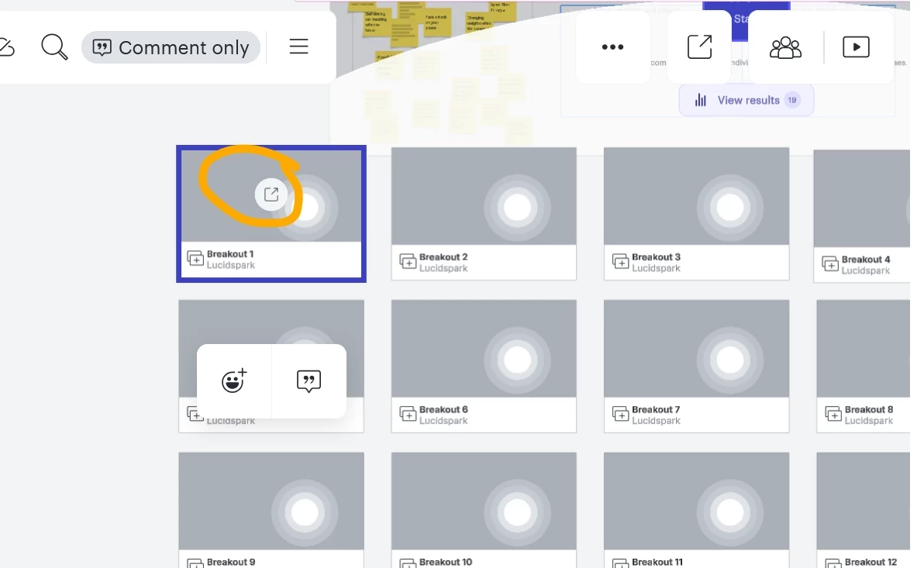Select the Breakout 2 thumbnail
The height and width of the screenshot is (568, 924).
484,196
